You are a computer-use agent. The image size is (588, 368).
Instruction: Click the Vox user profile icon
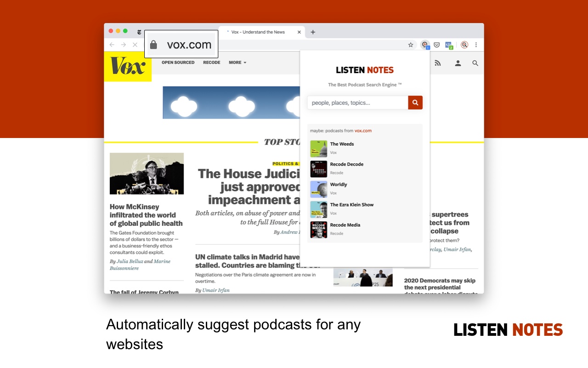pyautogui.click(x=458, y=63)
